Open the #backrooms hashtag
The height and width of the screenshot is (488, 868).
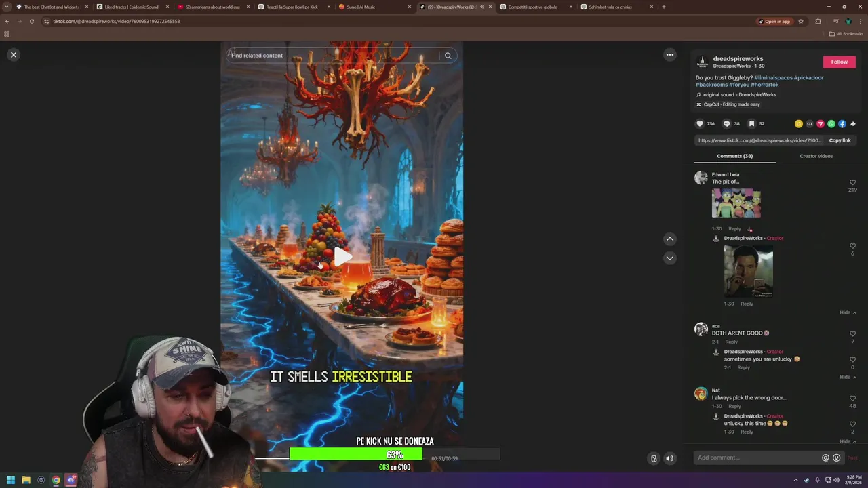[711, 85]
